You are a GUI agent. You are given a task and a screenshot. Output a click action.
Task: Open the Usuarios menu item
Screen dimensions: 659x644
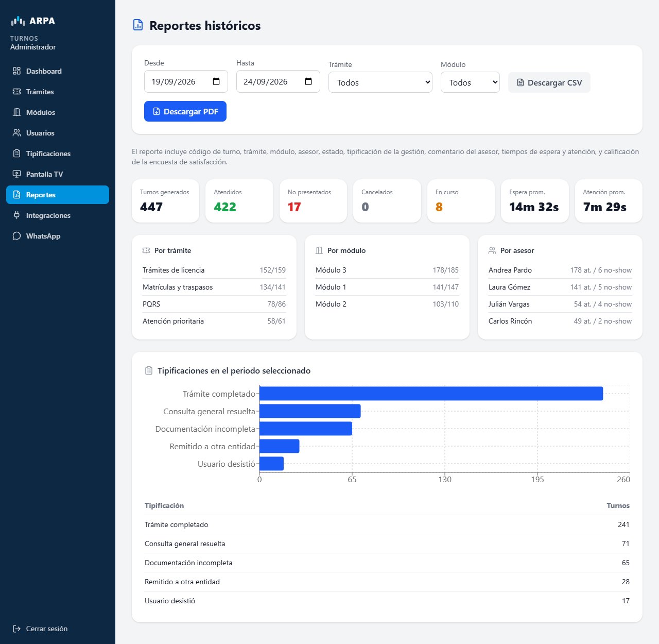[58, 133]
